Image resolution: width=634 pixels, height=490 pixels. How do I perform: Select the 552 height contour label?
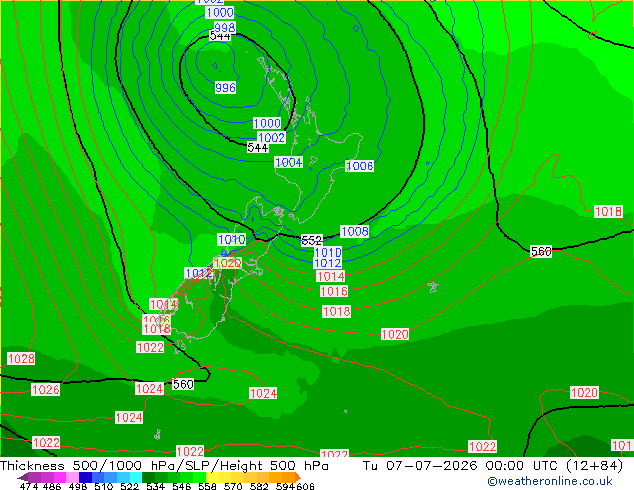pos(312,241)
